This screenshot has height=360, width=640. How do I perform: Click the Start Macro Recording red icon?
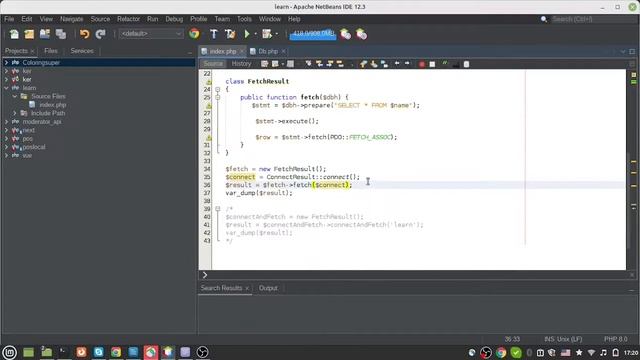click(422, 64)
